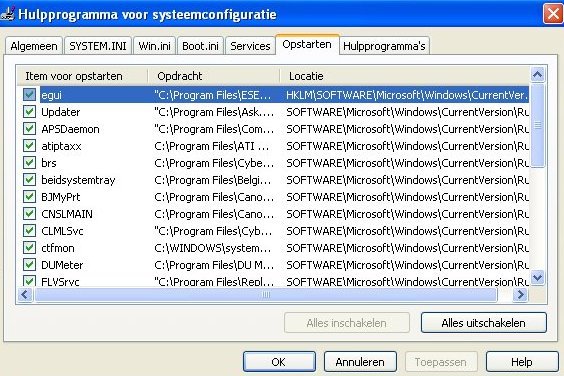Image resolution: width=564 pixels, height=376 pixels.
Task: Disable the DUMeter startup entry checkbox
Action: [29, 264]
